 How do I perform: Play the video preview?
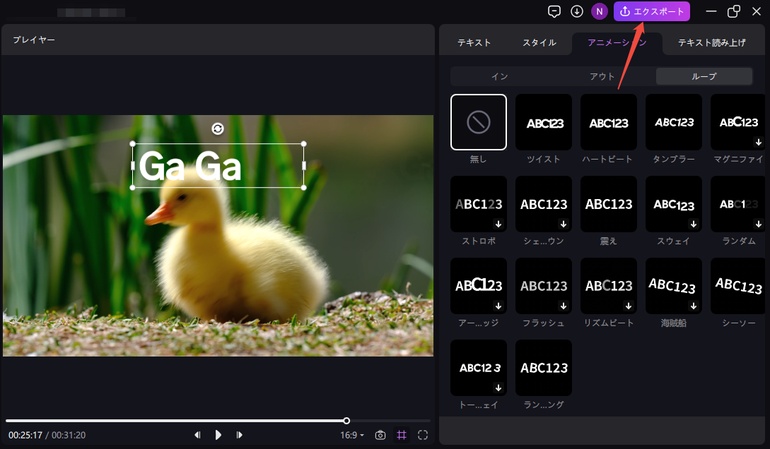(218, 435)
